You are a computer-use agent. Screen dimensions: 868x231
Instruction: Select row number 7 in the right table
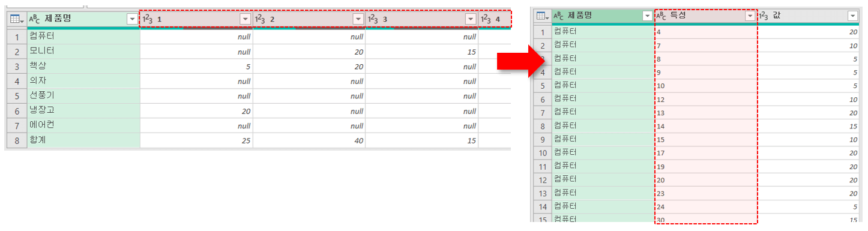(x=542, y=112)
